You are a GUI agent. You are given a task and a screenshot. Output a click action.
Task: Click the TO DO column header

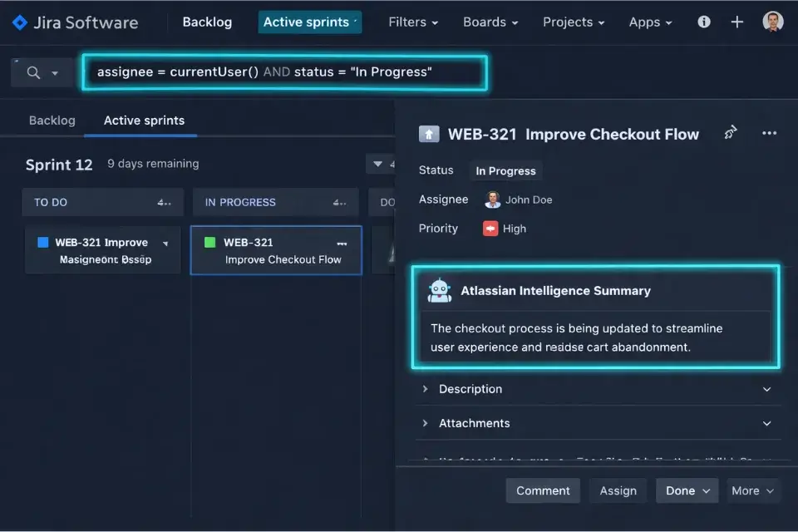(102, 202)
